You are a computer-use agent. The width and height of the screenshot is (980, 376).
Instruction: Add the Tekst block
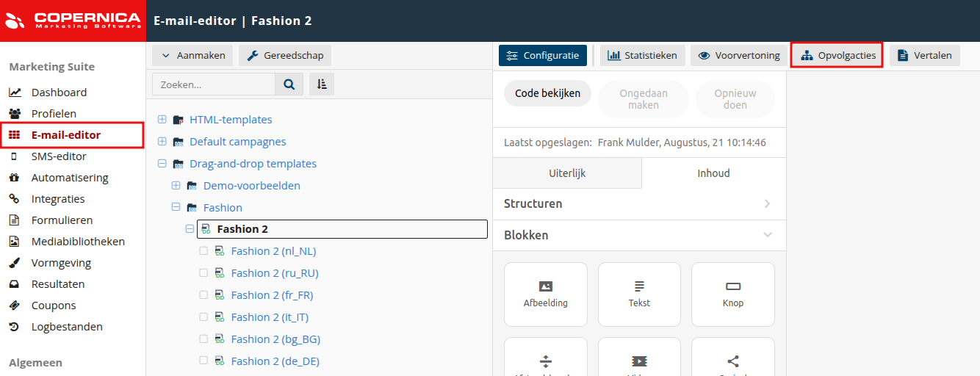click(639, 294)
